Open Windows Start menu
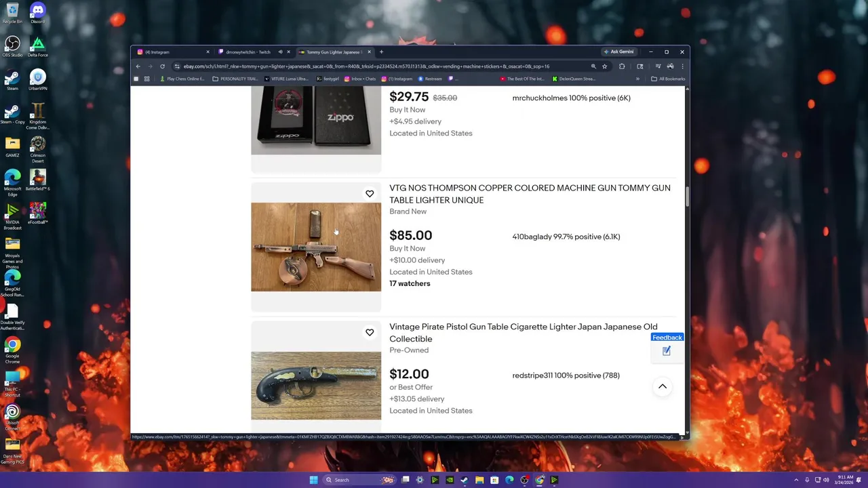 coord(313,480)
